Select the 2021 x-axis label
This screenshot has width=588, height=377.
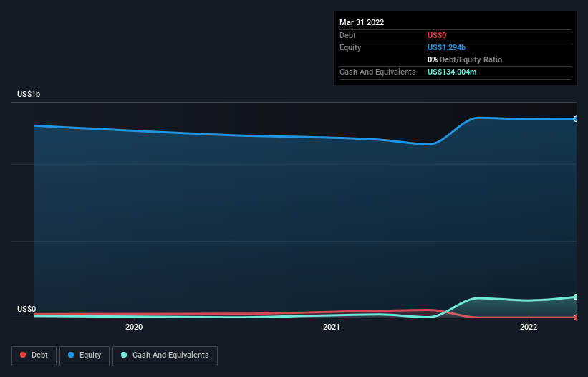click(x=332, y=327)
